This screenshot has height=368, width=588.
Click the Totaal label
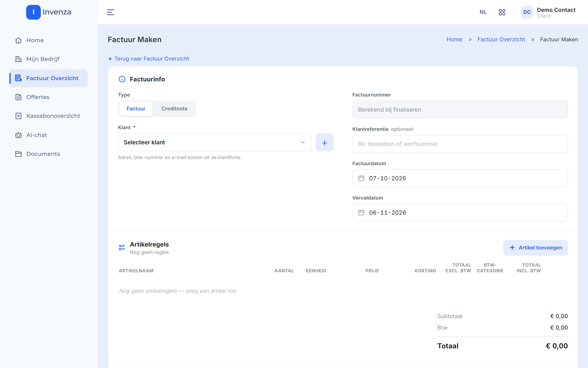point(448,346)
